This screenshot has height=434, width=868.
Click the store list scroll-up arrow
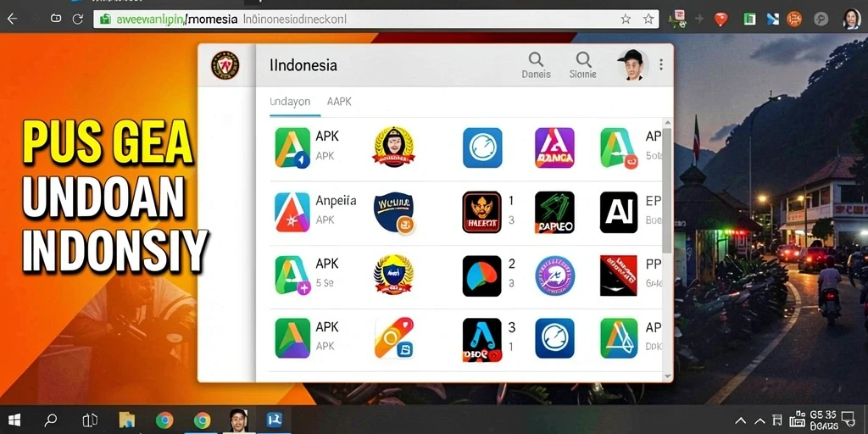click(x=667, y=123)
